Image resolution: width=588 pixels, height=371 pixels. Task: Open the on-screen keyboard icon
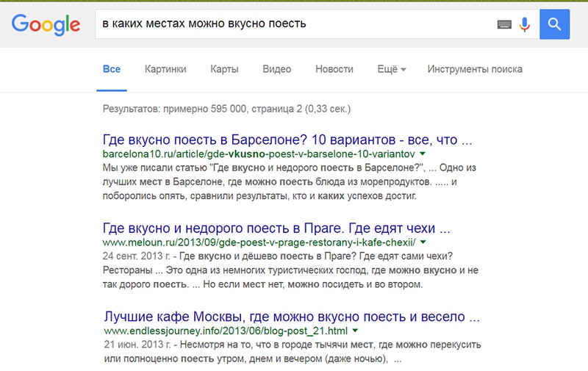tap(504, 24)
